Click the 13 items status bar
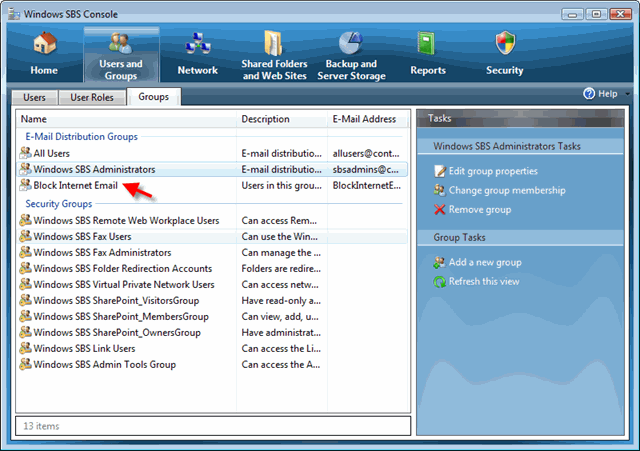640x451 pixels. pyautogui.click(x=213, y=426)
